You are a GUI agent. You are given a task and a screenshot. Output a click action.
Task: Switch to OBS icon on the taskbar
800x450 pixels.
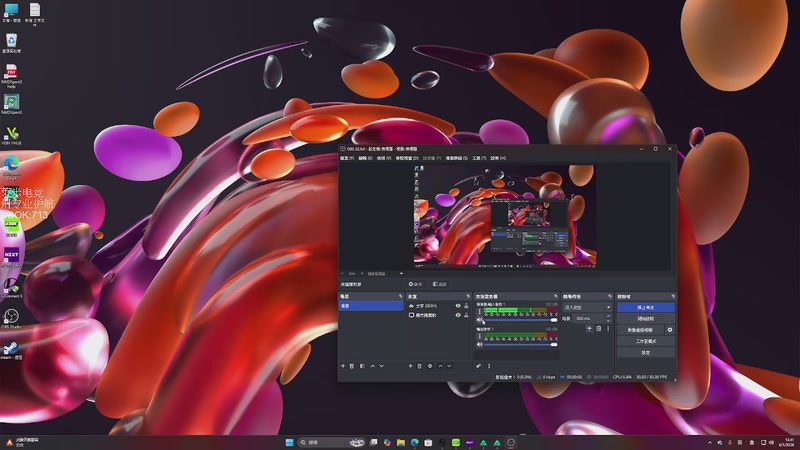click(511, 442)
